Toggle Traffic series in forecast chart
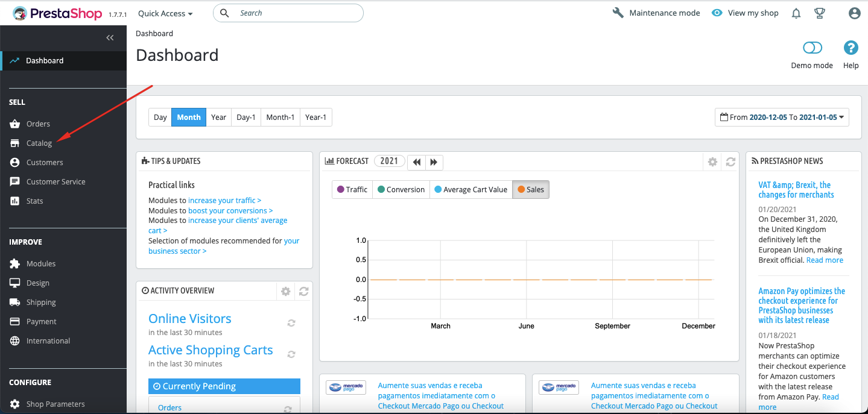The image size is (868, 414). tap(352, 189)
